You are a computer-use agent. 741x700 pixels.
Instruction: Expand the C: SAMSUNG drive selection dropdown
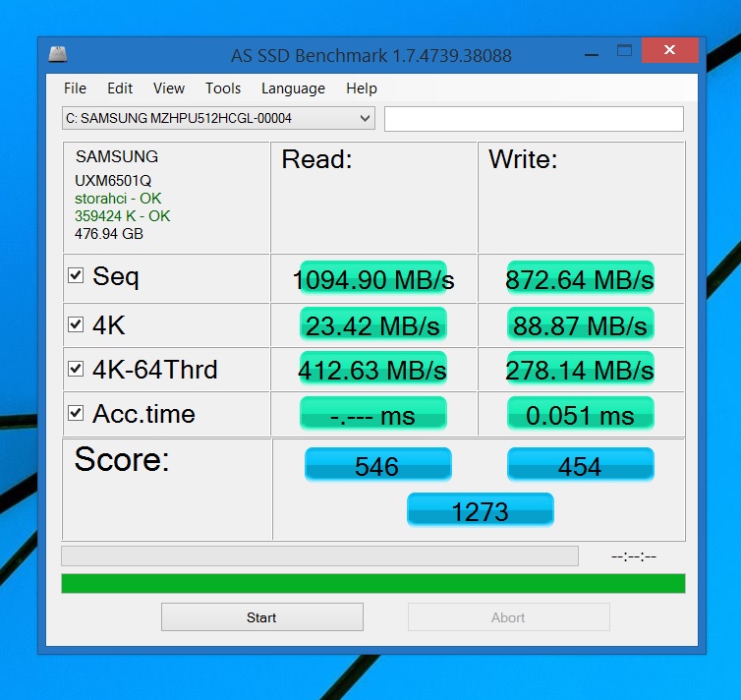218,118
